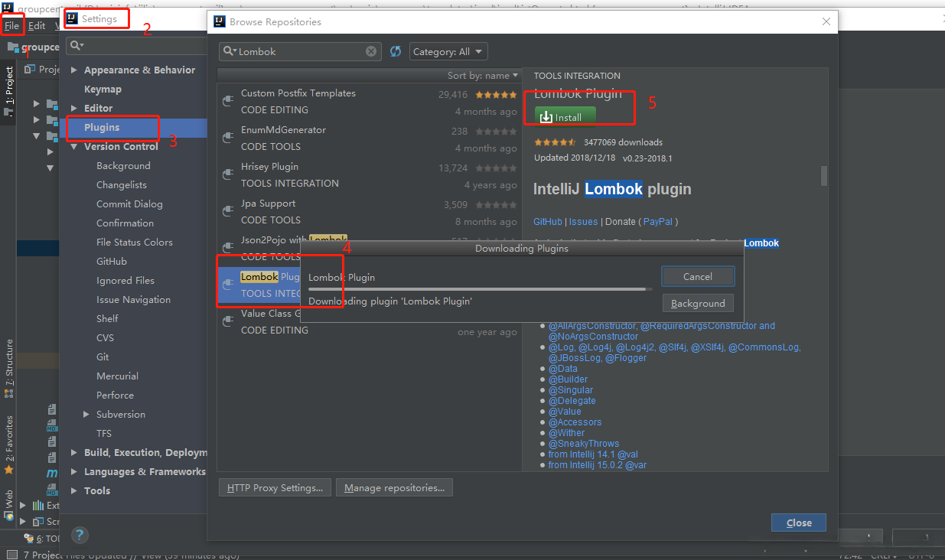The image size is (945, 560).
Task: Click the @Data annotation link
Action: click(x=562, y=369)
